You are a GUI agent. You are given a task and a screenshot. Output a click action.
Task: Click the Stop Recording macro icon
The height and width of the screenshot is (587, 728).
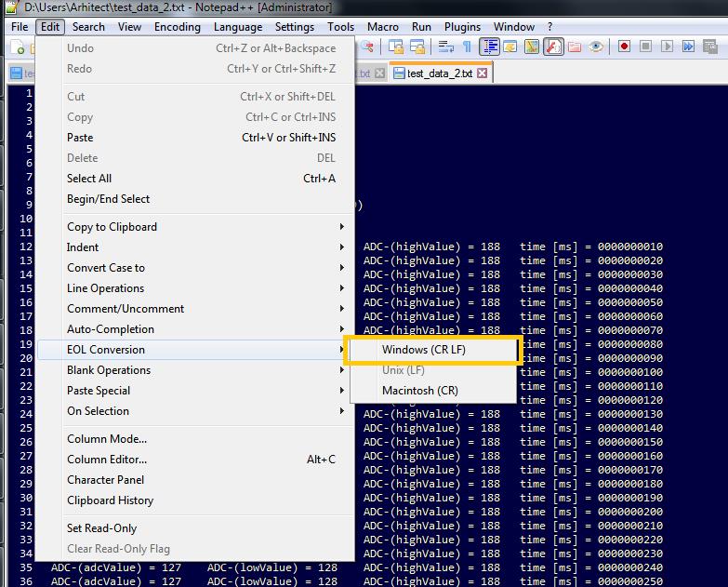click(645, 47)
